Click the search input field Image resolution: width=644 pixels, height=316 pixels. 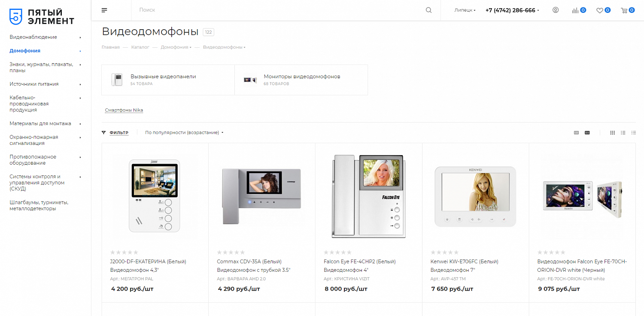coord(279,10)
